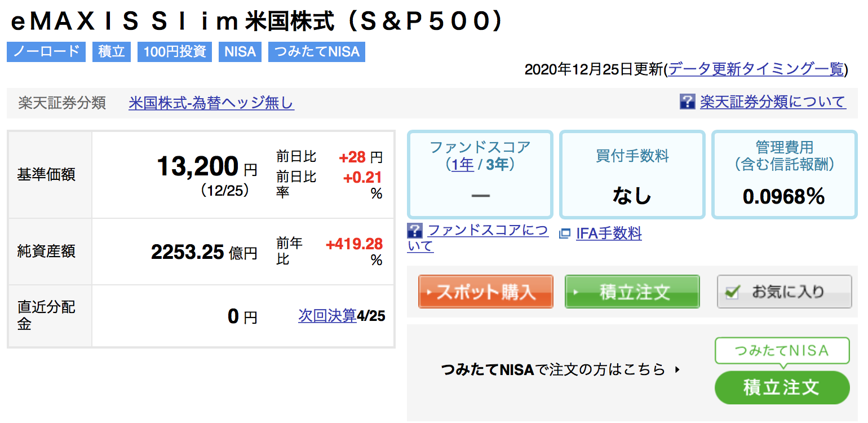Click the arrow icon after つみたてNISAで注文の方はこちら
The width and height of the screenshot is (868, 423).
pyautogui.click(x=677, y=371)
